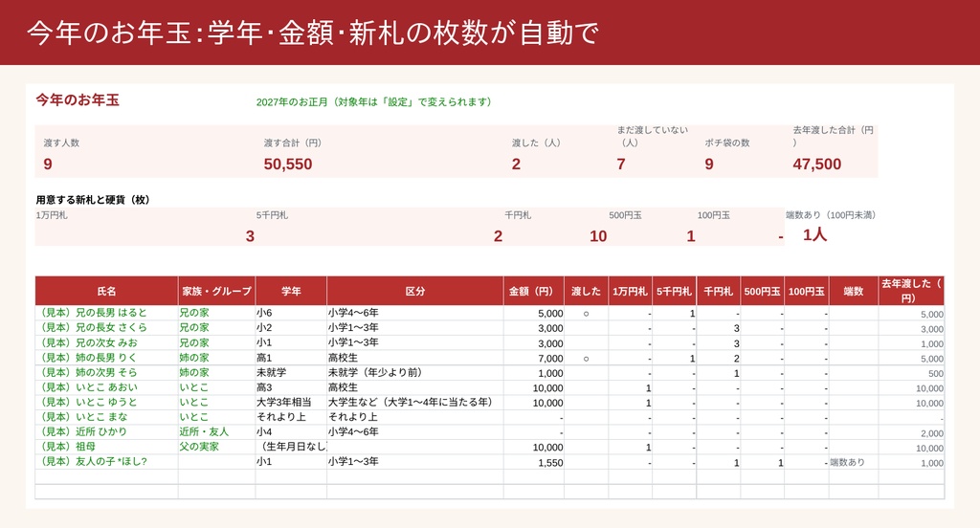980x528 pixels.
Task: Click the 1万円札 count 3
Action: pyautogui.click(x=250, y=236)
